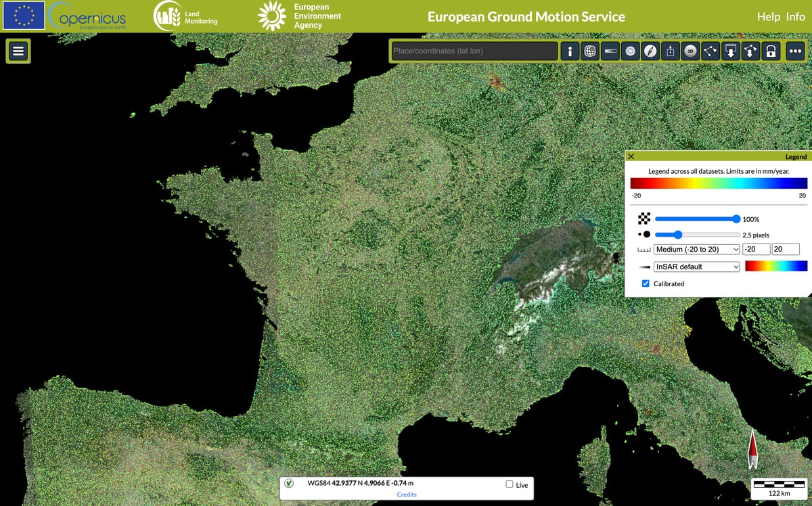Click the legend color bar gradient

[719, 183]
